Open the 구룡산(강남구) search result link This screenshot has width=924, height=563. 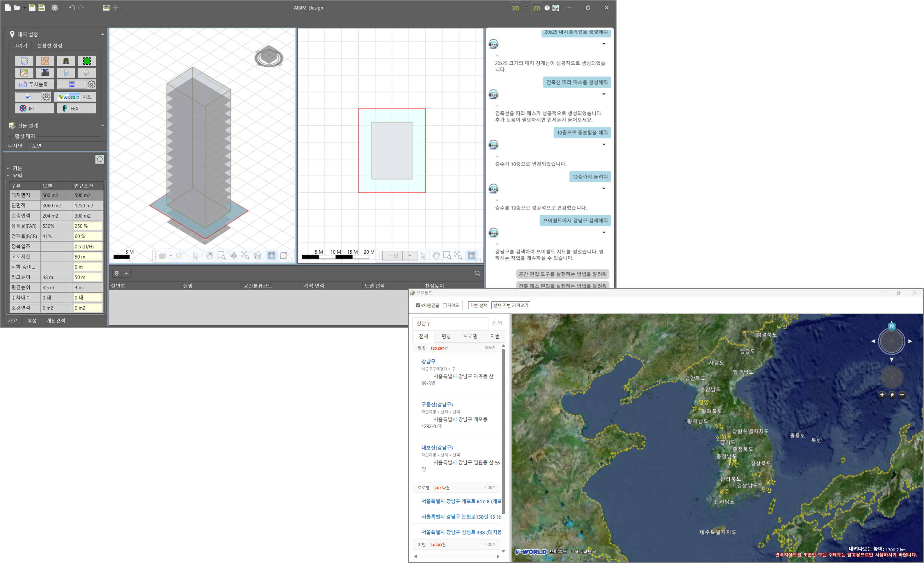pyautogui.click(x=437, y=405)
